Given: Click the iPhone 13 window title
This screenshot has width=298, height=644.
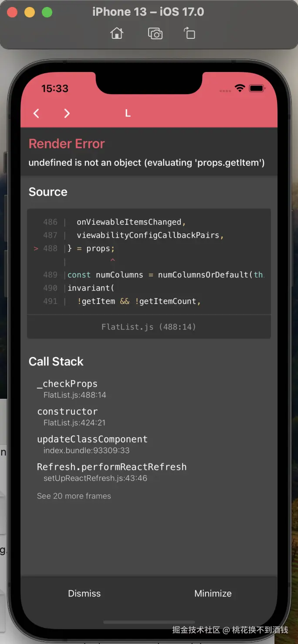Looking at the screenshot, I should 148,12.
